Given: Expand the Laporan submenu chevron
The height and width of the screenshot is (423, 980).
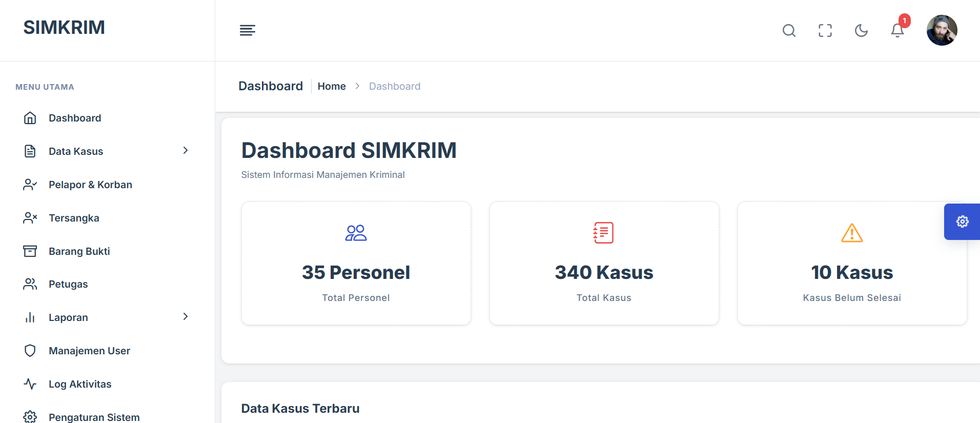Looking at the screenshot, I should click(x=186, y=316).
